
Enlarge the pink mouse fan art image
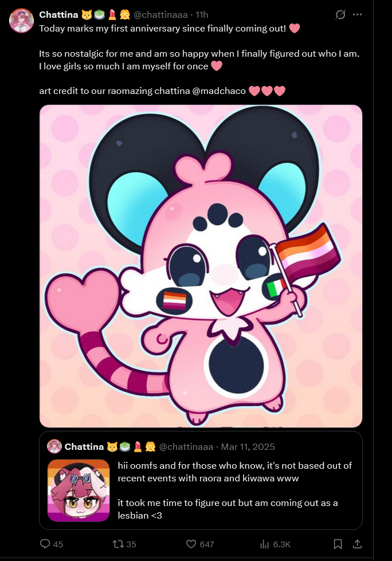point(201,266)
